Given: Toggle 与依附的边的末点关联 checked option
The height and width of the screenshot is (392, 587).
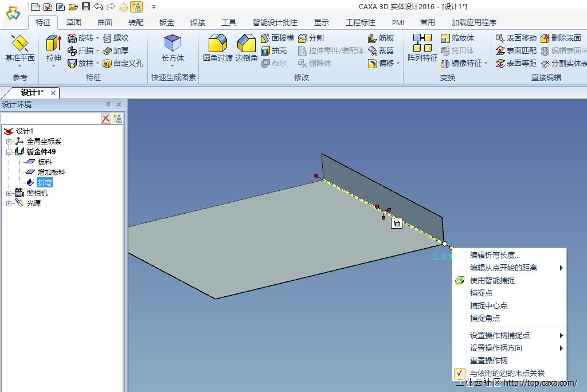Looking at the screenshot, I should point(507,373).
